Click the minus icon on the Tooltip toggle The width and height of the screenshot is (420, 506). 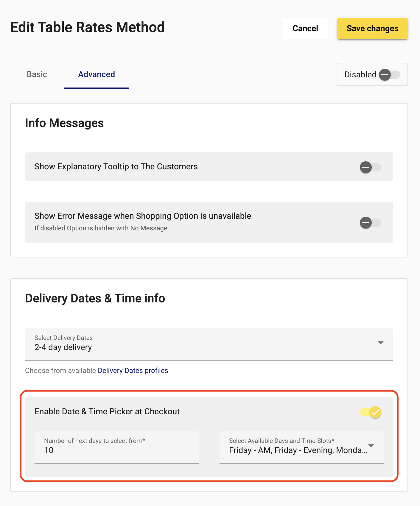click(x=366, y=167)
